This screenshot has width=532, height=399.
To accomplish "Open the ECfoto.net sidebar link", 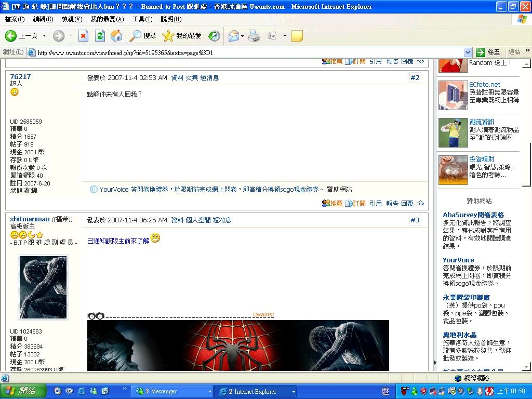I will tap(485, 85).
